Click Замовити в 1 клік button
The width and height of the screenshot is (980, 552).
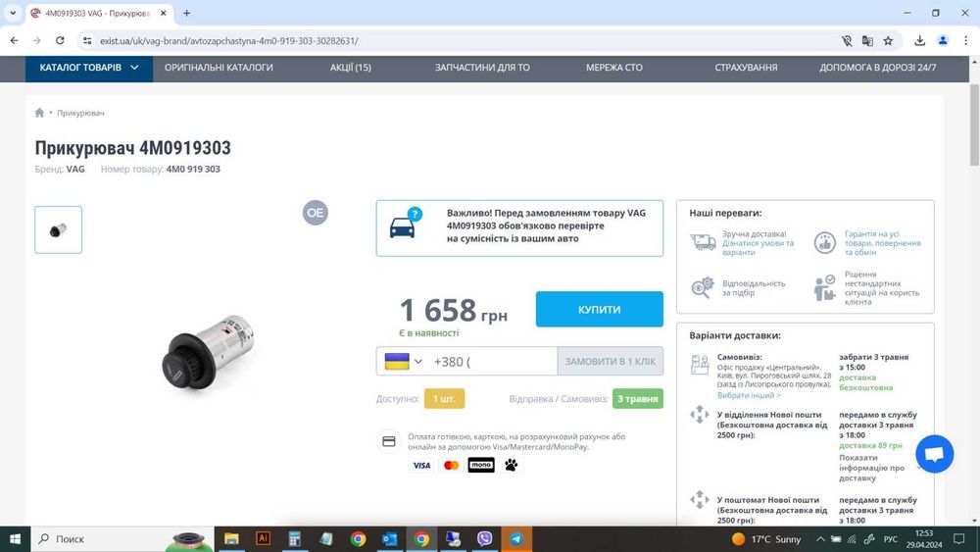coord(610,362)
